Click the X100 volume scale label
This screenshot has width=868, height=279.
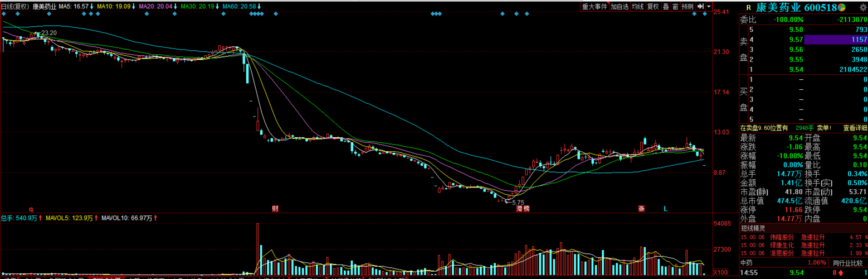tap(720, 272)
